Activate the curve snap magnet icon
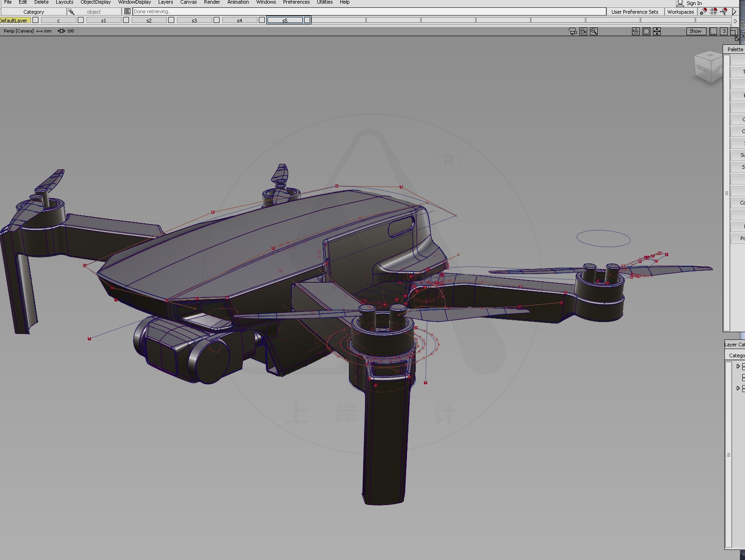This screenshot has width=745, height=560. click(724, 11)
